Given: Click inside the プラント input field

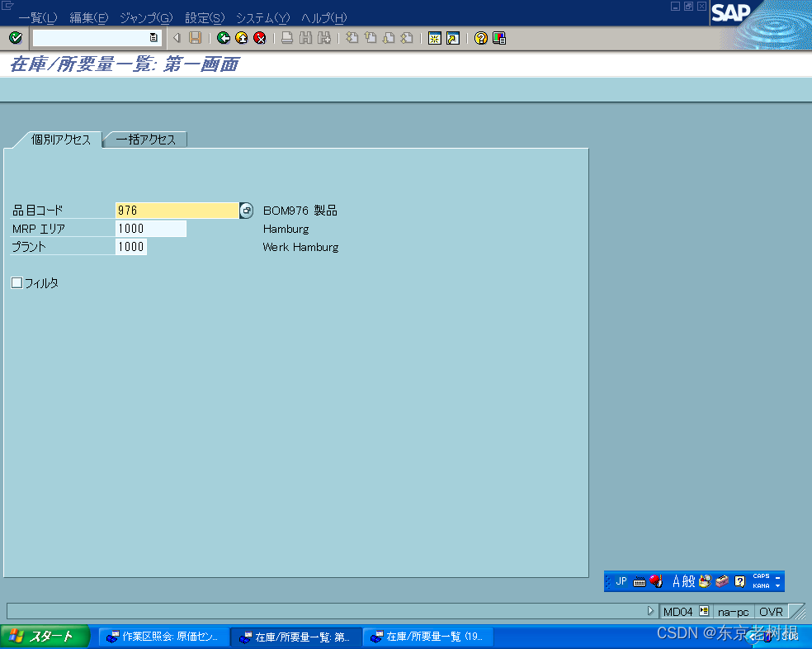Looking at the screenshot, I should pos(130,246).
